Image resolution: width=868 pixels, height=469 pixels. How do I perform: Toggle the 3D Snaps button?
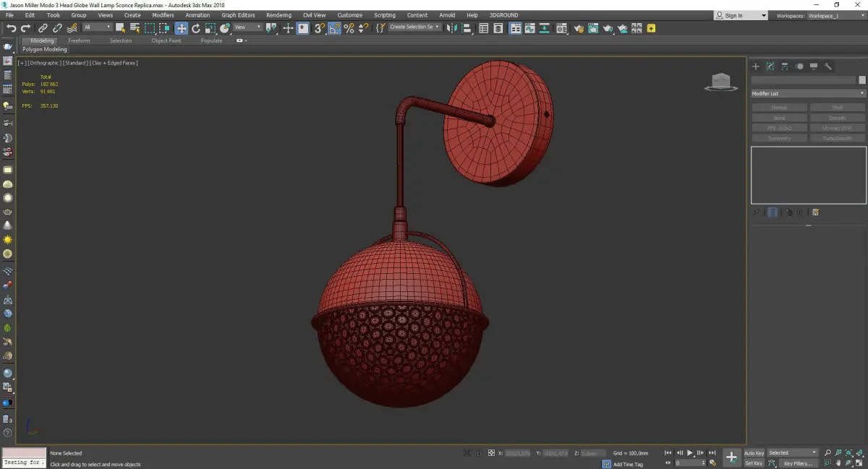(x=319, y=28)
